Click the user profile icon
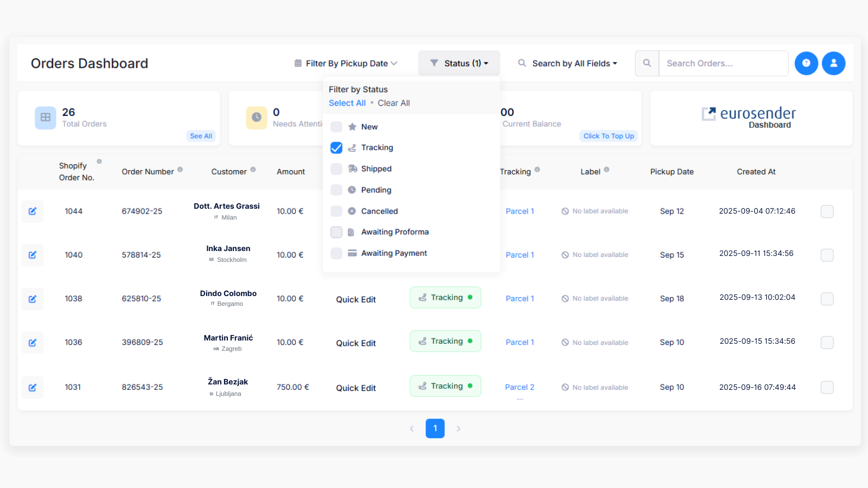 click(834, 63)
